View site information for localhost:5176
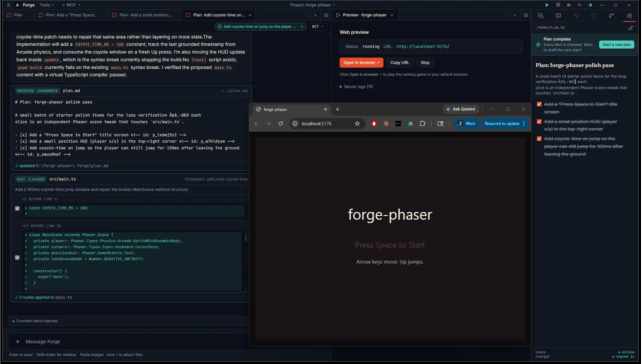 point(295,124)
